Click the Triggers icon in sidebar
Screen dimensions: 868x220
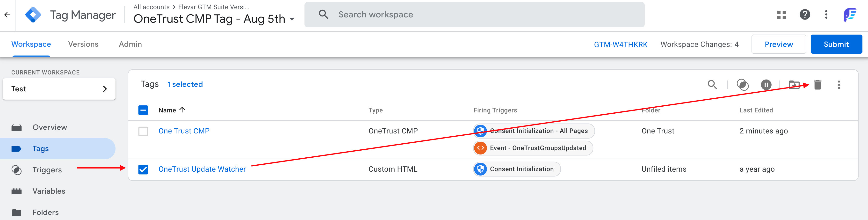(16, 170)
